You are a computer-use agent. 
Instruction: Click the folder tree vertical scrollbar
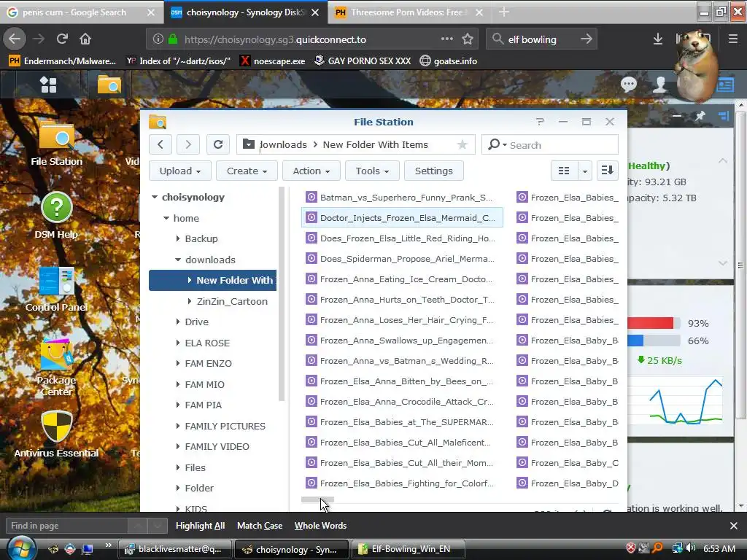(281, 294)
